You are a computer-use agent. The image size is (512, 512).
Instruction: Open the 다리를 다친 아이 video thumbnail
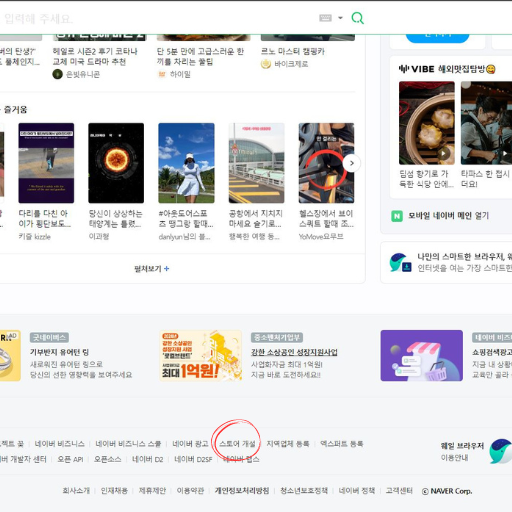point(46,163)
